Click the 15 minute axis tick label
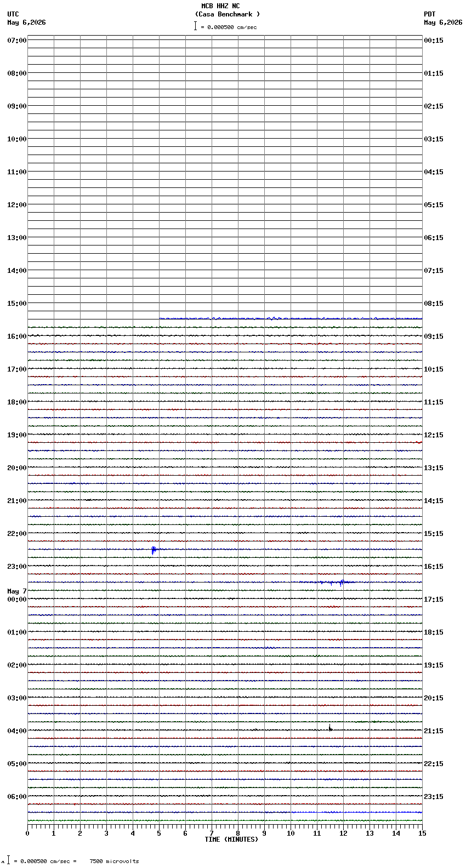466x868 pixels. point(422,833)
